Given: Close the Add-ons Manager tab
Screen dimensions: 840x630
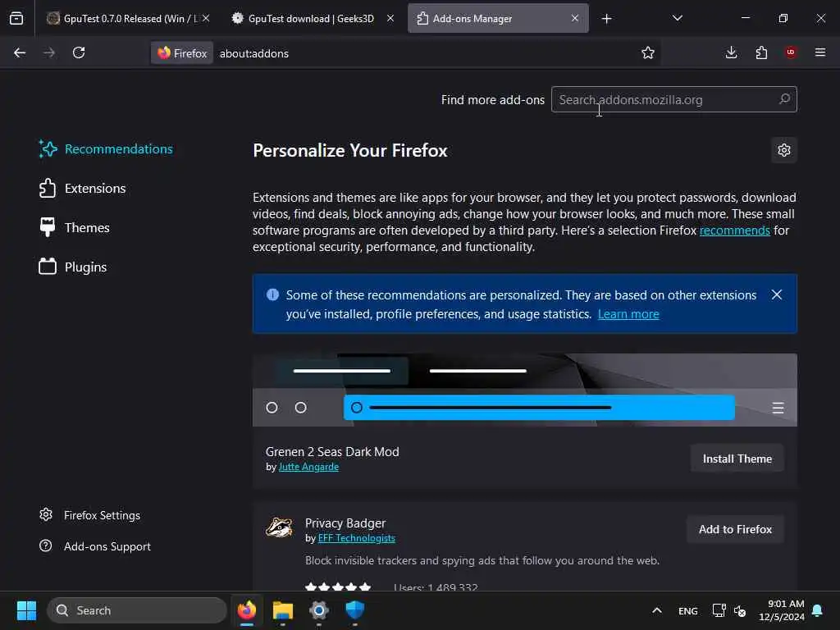Looking at the screenshot, I should click(575, 18).
